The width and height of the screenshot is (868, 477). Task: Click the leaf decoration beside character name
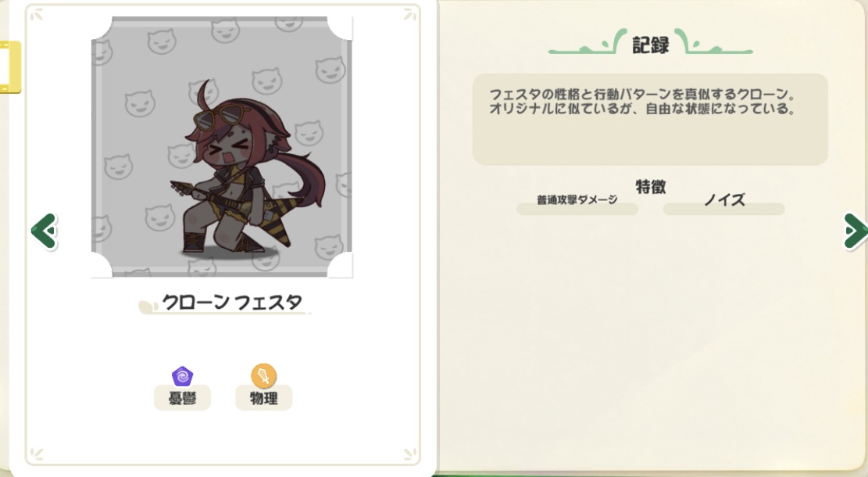(147, 307)
